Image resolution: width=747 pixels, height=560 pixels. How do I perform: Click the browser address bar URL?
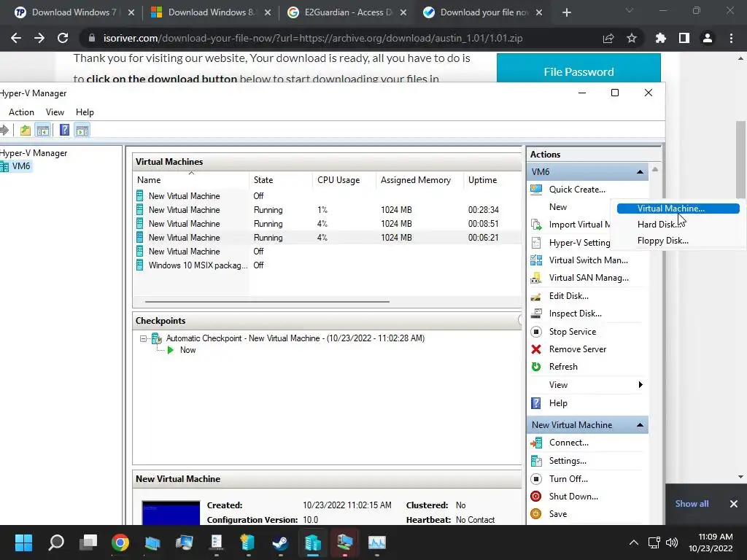(313, 38)
